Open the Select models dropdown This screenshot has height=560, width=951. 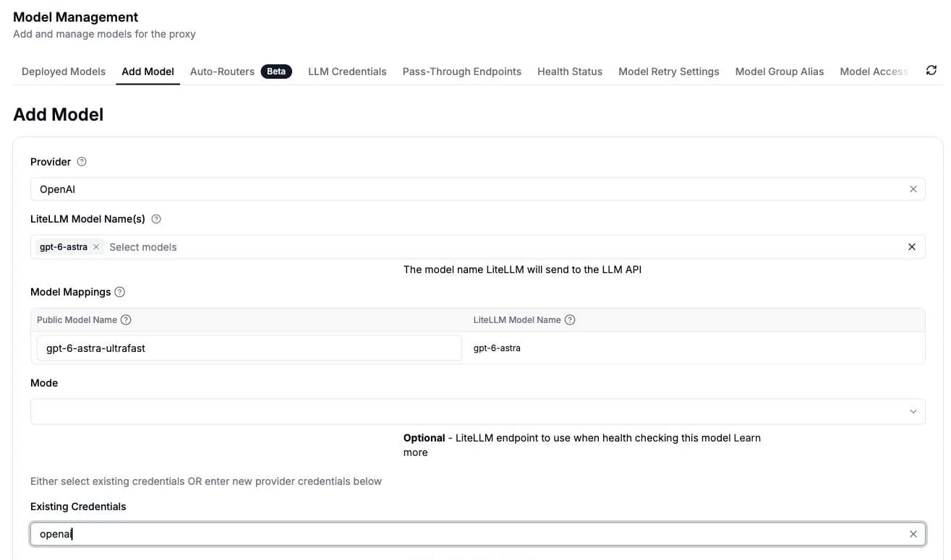coord(477,247)
